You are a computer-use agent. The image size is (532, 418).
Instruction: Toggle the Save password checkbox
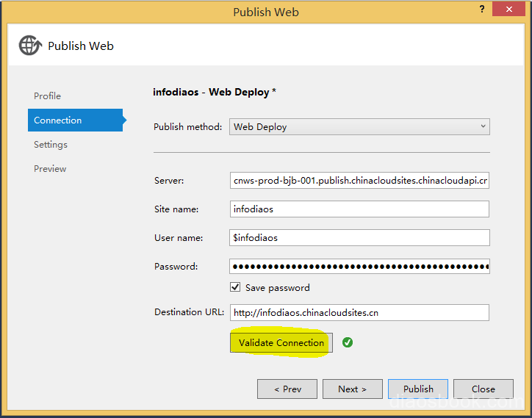(x=235, y=287)
